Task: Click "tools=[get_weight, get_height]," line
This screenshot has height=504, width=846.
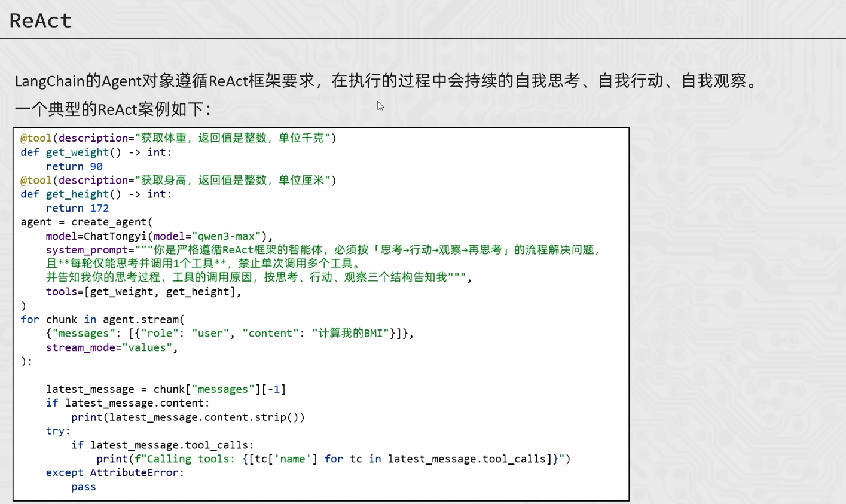Action: click(x=143, y=292)
